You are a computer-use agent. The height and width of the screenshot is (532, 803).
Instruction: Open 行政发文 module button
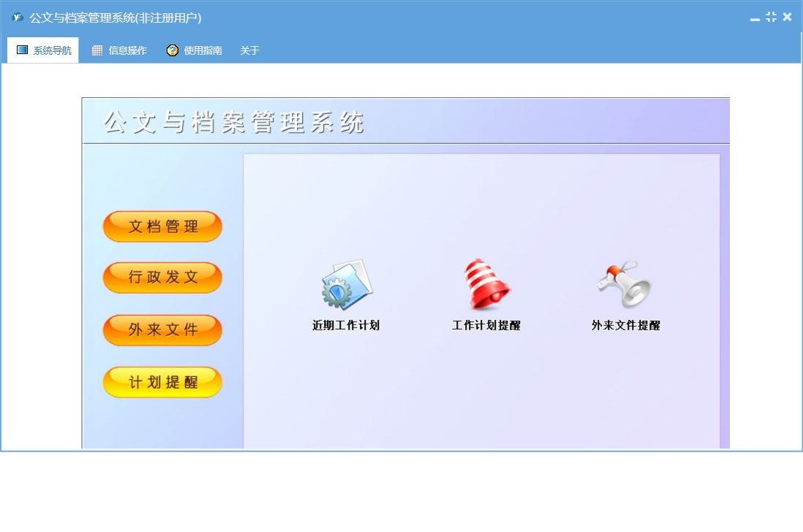[x=162, y=278]
